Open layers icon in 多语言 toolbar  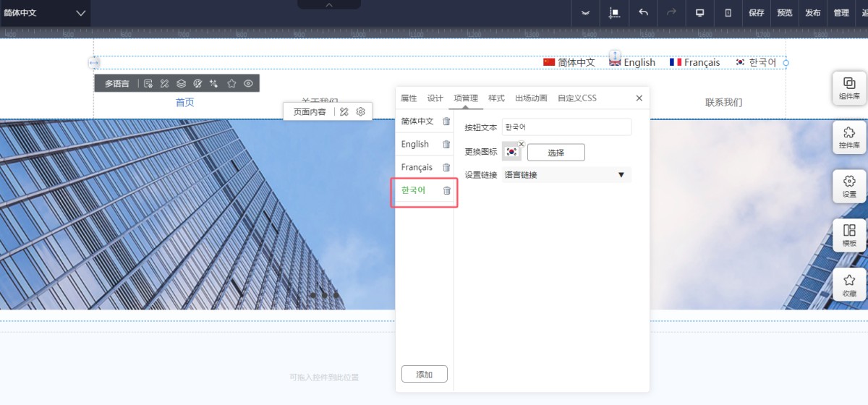[182, 84]
